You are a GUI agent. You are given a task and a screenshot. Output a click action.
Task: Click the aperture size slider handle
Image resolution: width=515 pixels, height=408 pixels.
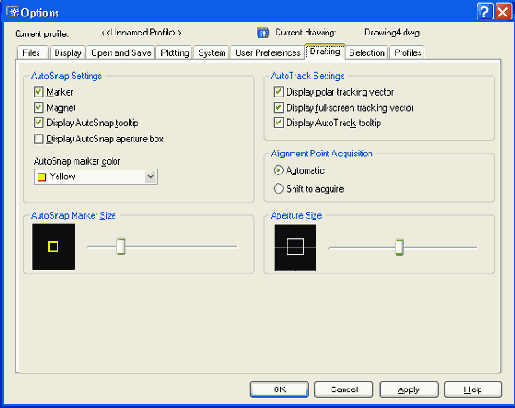(399, 247)
